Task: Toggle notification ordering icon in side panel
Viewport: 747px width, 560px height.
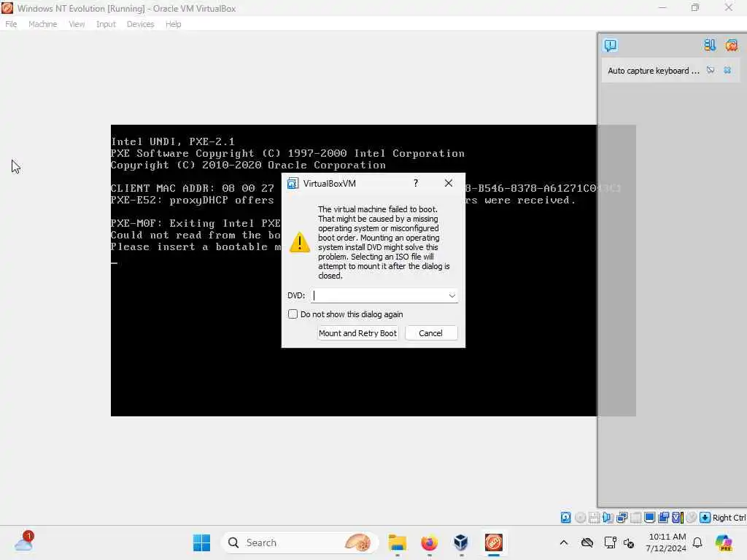Action: pyautogui.click(x=710, y=45)
